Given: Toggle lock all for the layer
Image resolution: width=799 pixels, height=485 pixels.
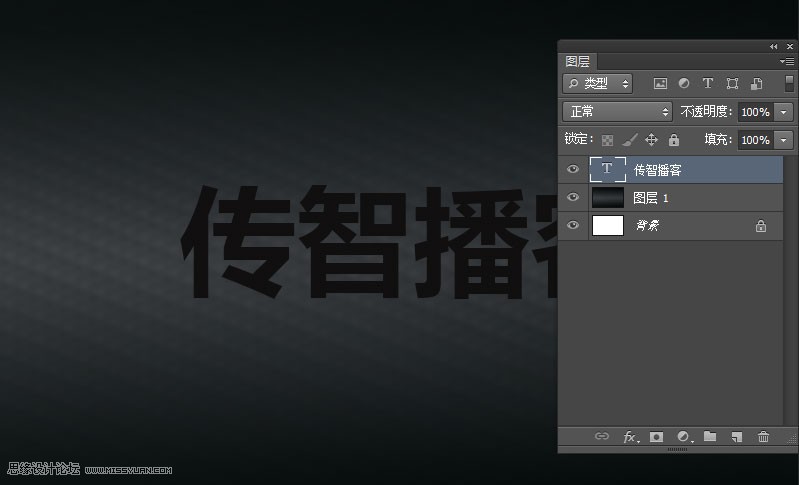Looking at the screenshot, I should tap(674, 140).
